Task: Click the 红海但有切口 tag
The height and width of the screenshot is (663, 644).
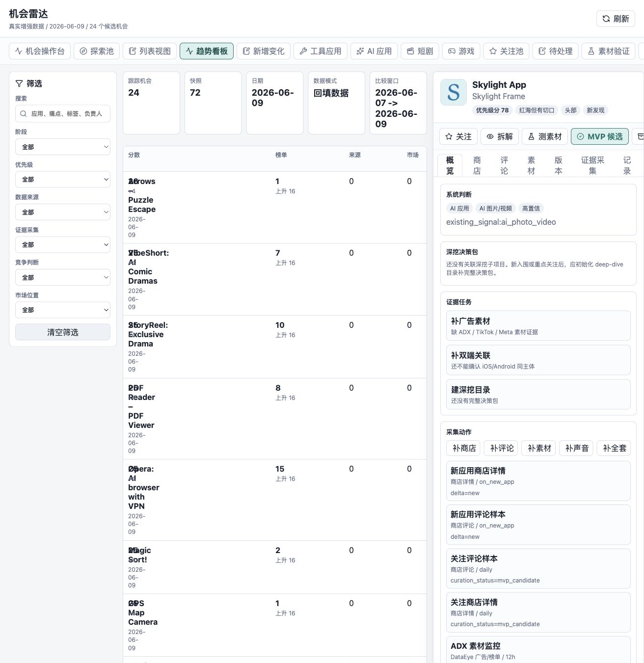Action: pyautogui.click(x=537, y=110)
